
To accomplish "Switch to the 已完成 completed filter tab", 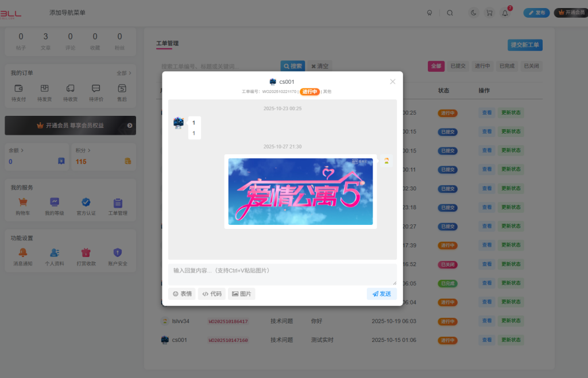I will (x=508, y=66).
